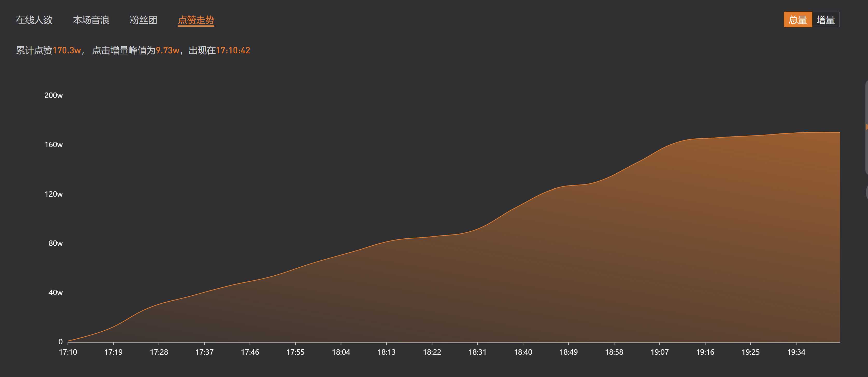
Task: Click the 200w y-axis label
Action: 54,95
